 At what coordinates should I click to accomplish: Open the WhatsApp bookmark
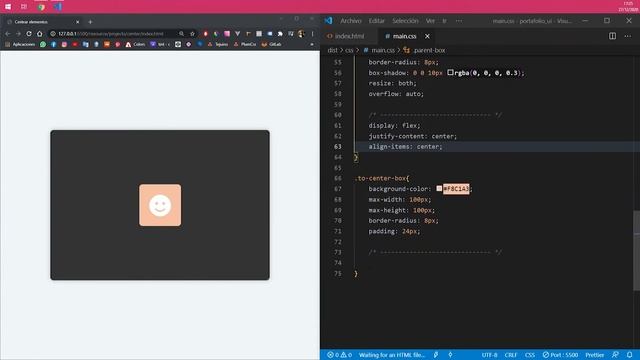coord(43,44)
